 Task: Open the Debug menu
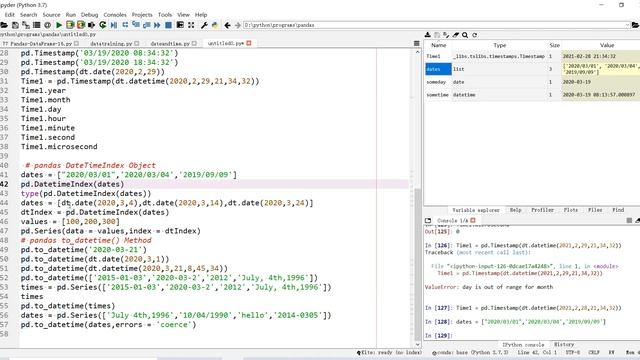89,15
